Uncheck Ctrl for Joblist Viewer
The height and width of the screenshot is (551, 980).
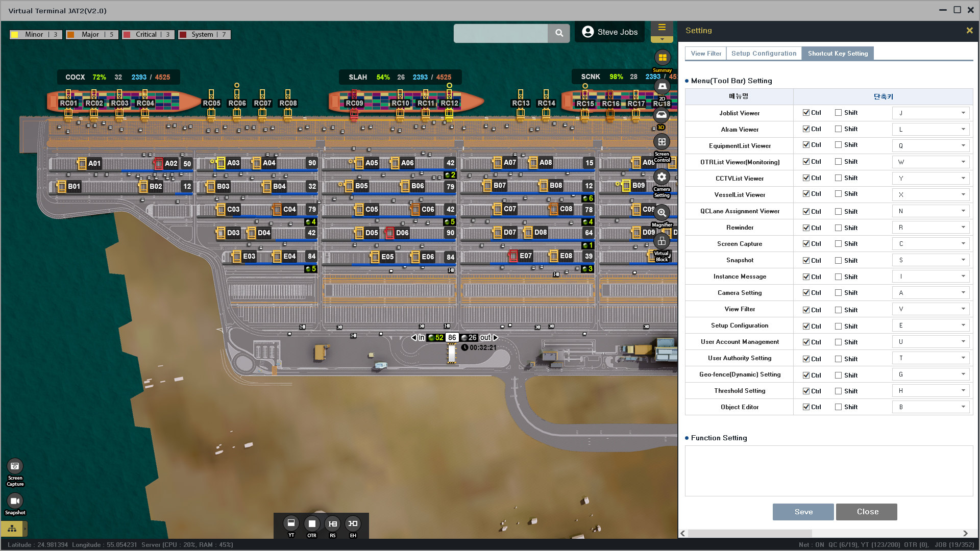pyautogui.click(x=806, y=113)
